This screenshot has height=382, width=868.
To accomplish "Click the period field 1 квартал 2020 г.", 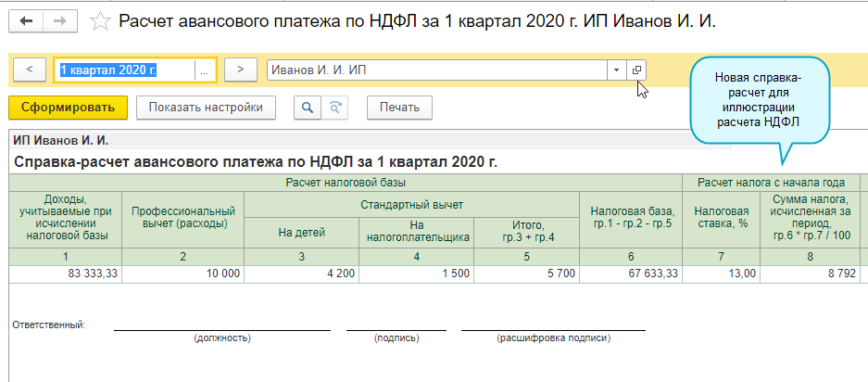I will pos(125,70).
